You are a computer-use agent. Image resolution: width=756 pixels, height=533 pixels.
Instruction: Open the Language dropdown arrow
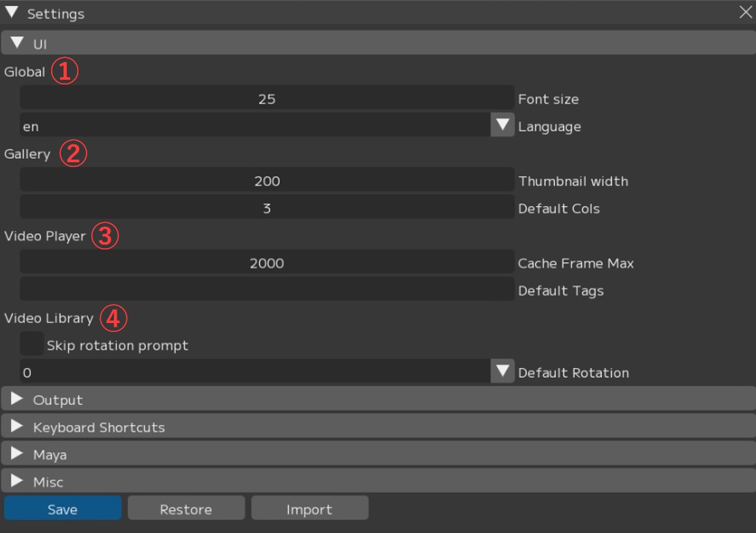coord(503,125)
